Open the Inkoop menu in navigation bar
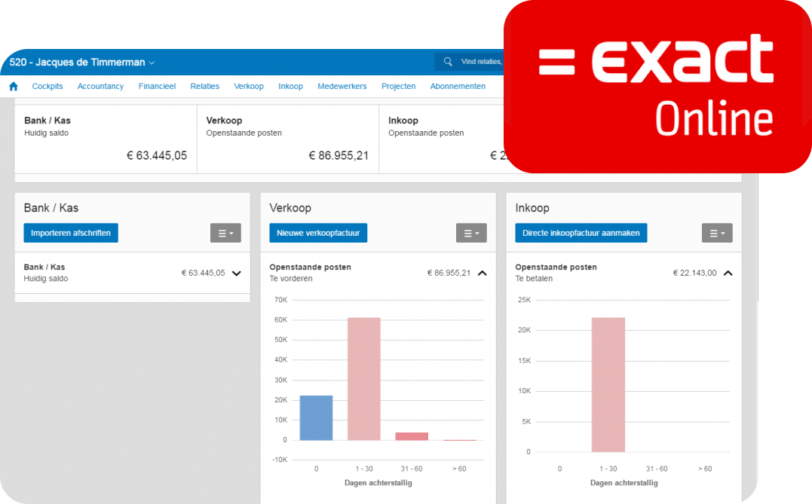Screen dimensions: 812x504 pos(290,87)
